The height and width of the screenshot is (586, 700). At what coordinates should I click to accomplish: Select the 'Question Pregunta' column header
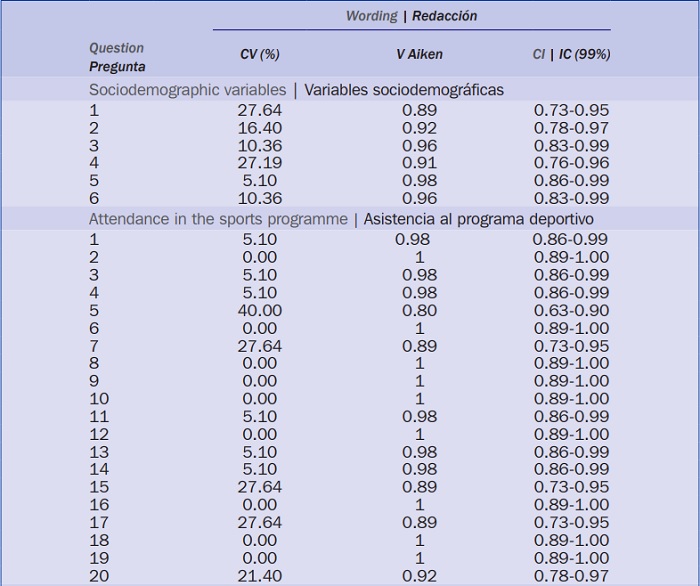coord(116,57)
